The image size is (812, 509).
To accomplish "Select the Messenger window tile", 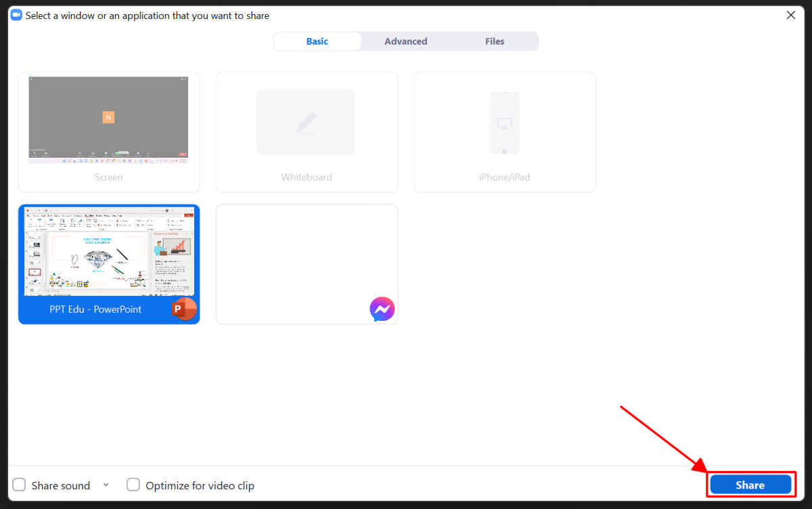I will click(x=307, y=264).
